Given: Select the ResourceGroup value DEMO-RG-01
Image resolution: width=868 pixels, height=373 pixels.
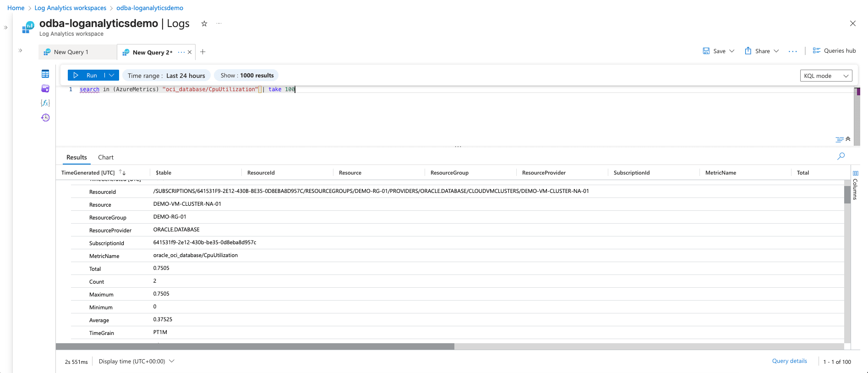Looking at the screenshot, I should tap(170, 217).
